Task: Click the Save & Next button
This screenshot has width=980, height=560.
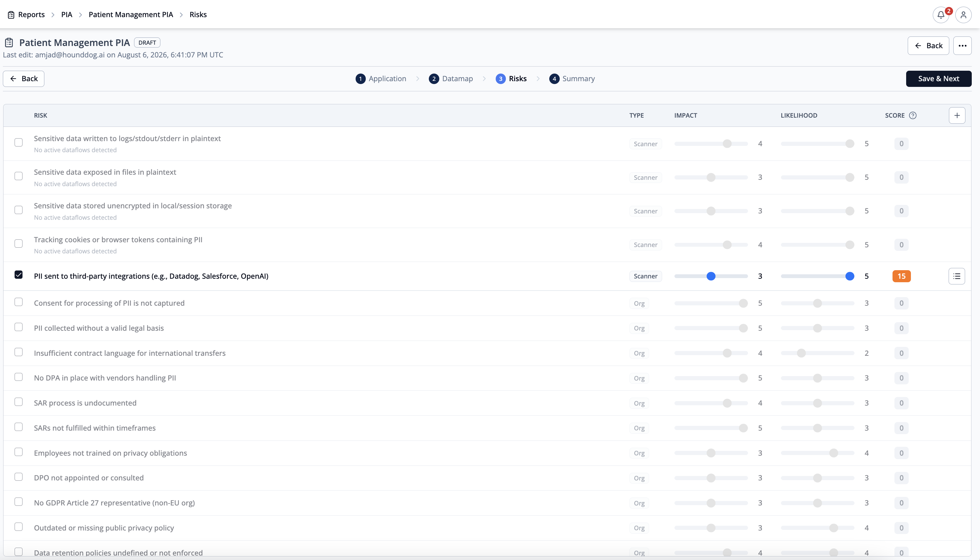Action: [938, 79]
